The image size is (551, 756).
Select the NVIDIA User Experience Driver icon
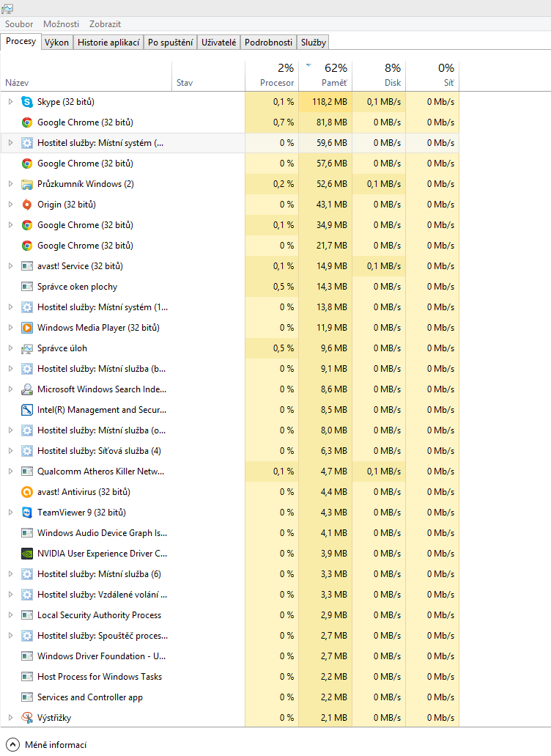click(27, 554)
